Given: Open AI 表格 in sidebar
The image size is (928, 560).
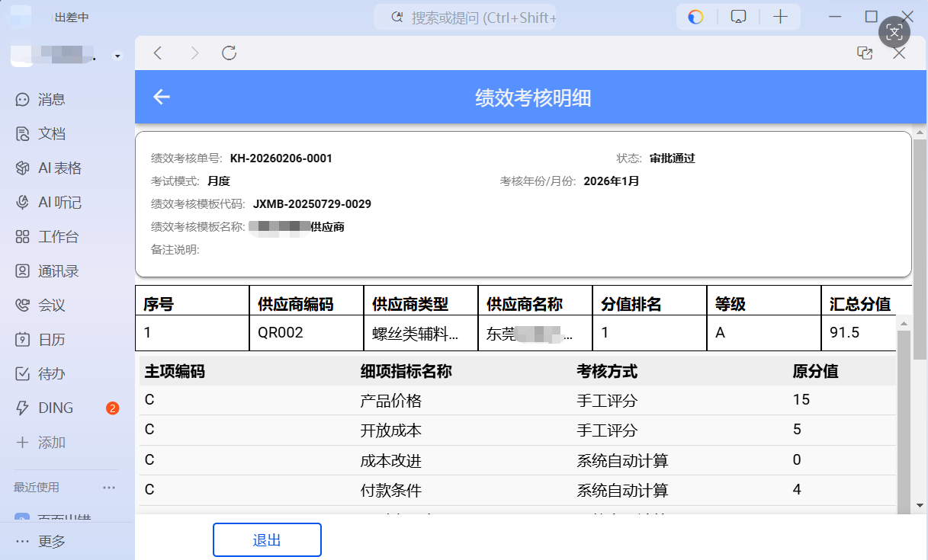Looking at the screenshot, I should click(49, 168).
